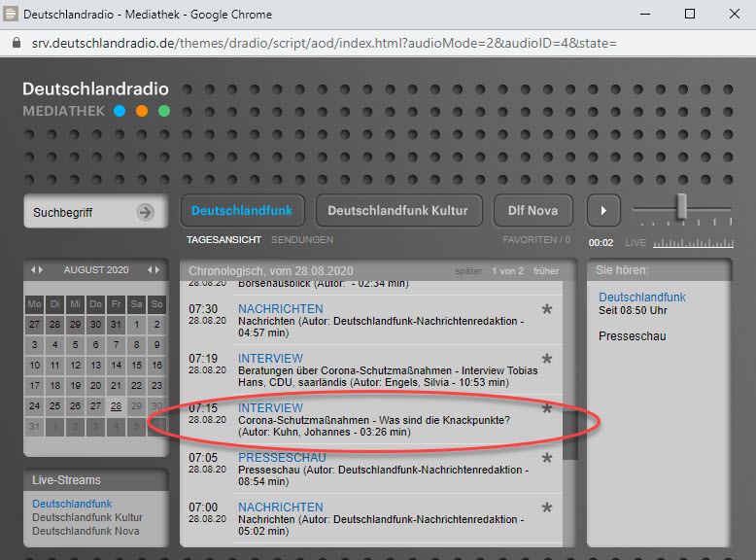
Task: Open Deutschlandfunk Nova live stream link
Action: click(x=87, y=531)
